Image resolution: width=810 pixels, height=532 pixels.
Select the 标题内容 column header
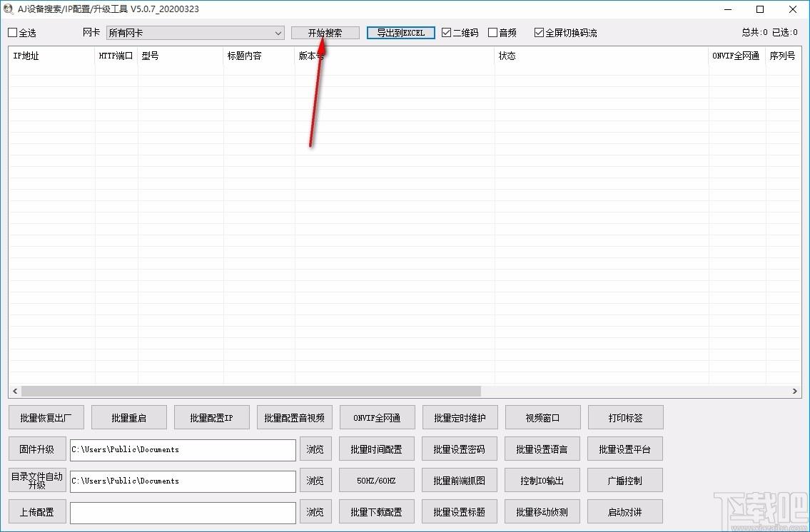coord(259,56)
